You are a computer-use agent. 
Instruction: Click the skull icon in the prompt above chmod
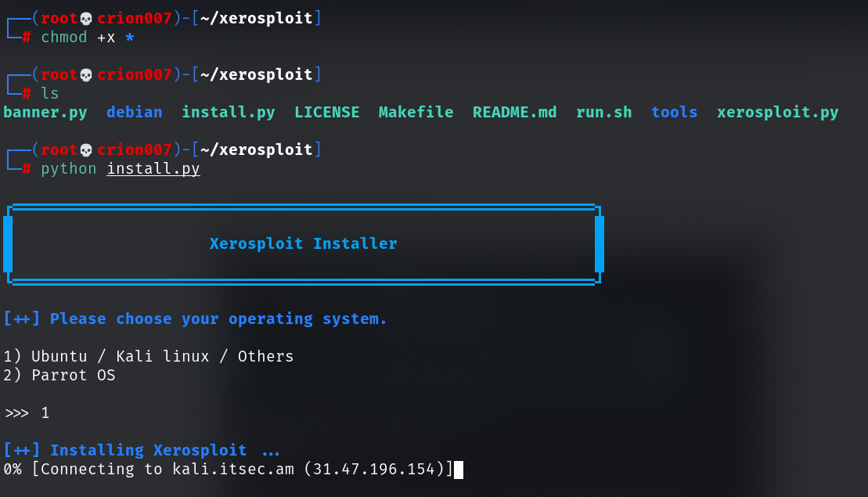click(86, 19)
